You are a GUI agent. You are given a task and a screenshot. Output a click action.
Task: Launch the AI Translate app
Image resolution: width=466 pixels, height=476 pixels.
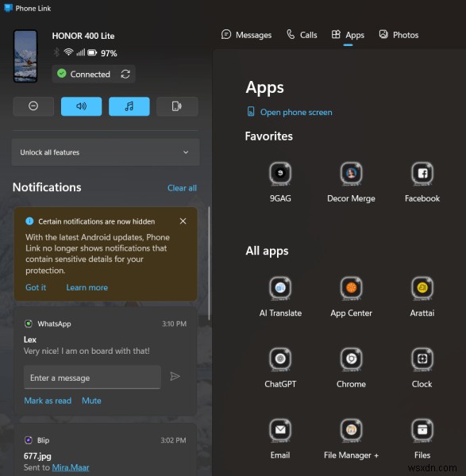pos(280,288)
